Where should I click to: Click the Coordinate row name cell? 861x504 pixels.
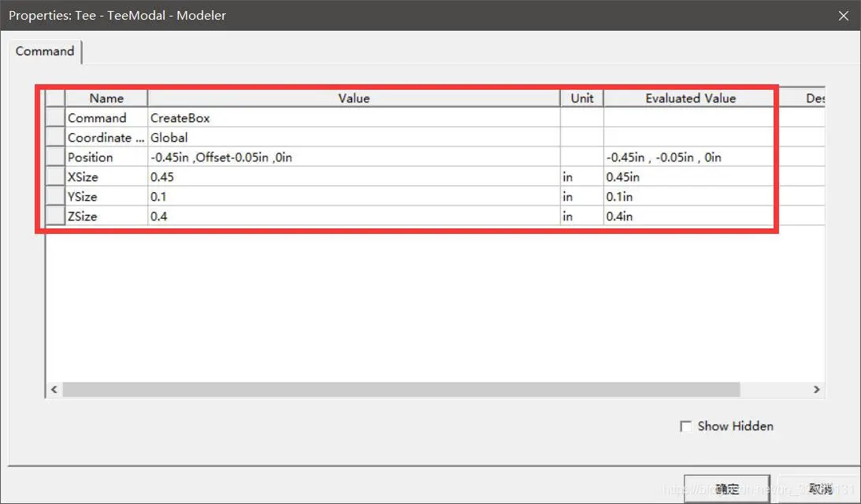point(106,137)
